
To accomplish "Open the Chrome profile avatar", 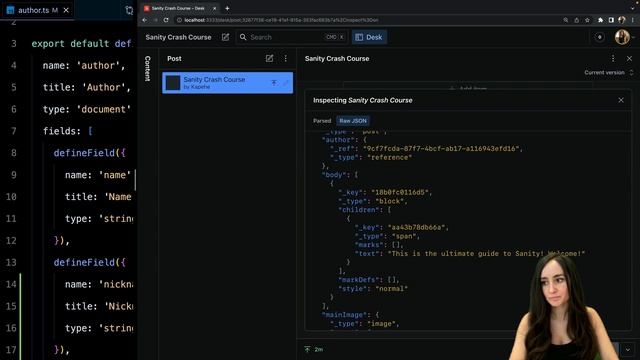I will coord(622,20).
